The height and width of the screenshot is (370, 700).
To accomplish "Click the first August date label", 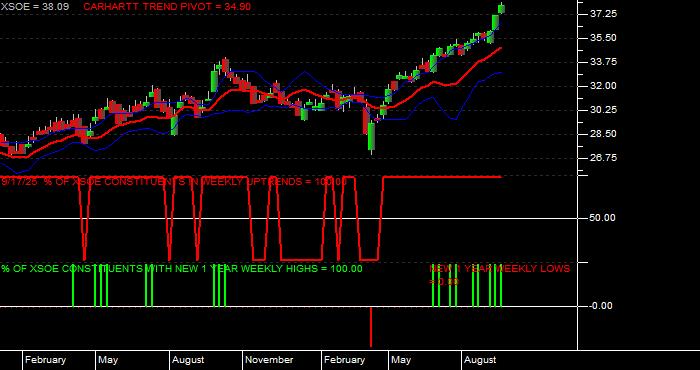I will (x=188, y=360).
